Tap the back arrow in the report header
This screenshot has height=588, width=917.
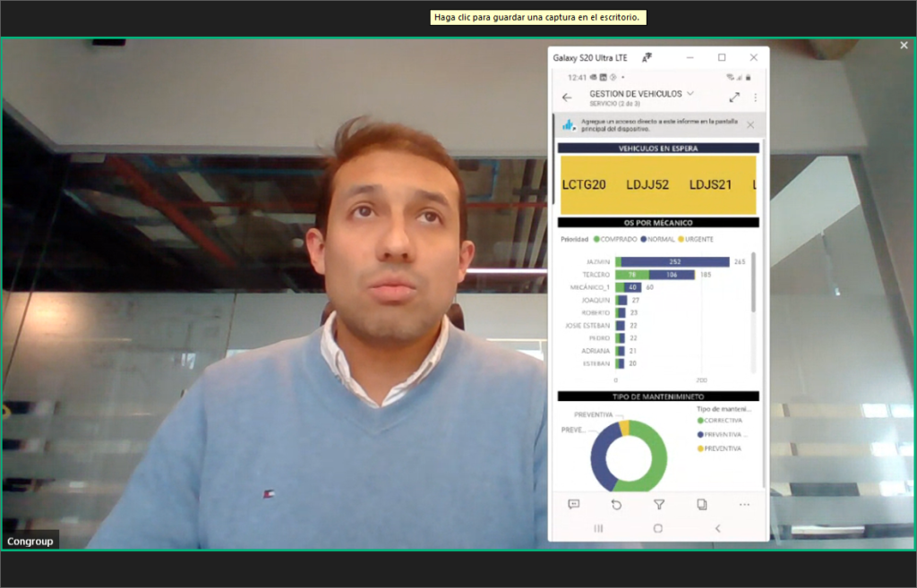point(567,98)
